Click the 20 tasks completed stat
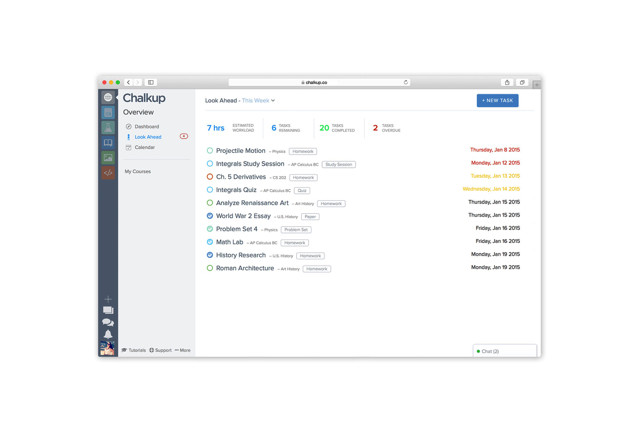 click(337, 128)
